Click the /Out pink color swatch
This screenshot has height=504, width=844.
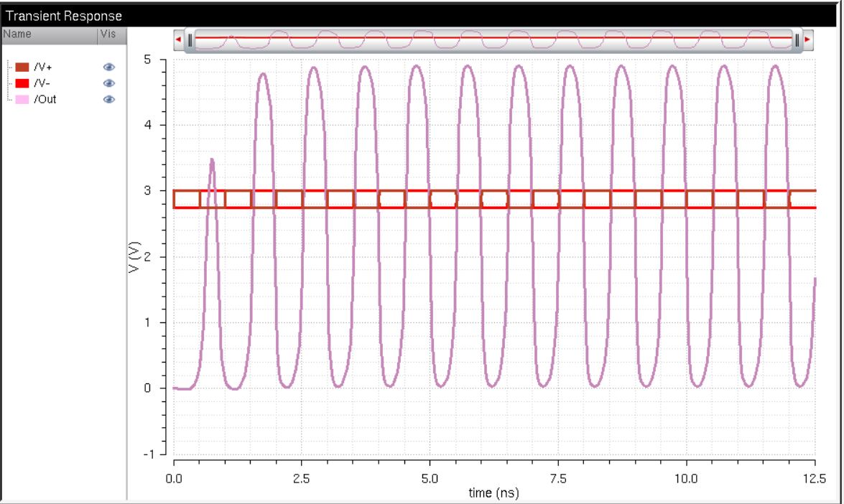click(x=22, y=100)
